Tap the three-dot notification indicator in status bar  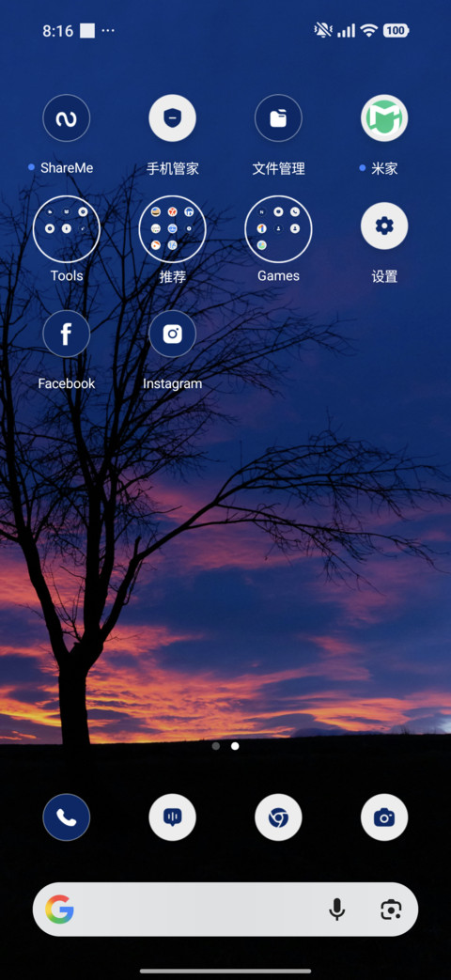[x=107, y=31]
